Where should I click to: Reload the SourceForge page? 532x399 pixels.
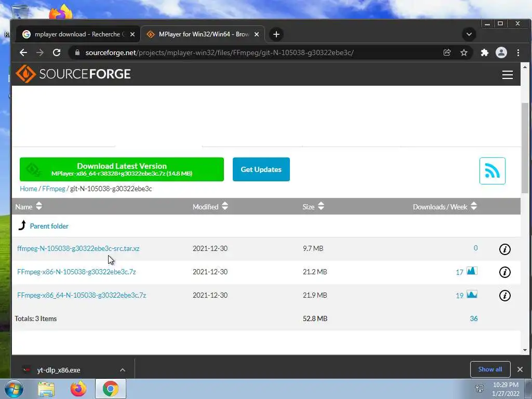coord(57,52)
